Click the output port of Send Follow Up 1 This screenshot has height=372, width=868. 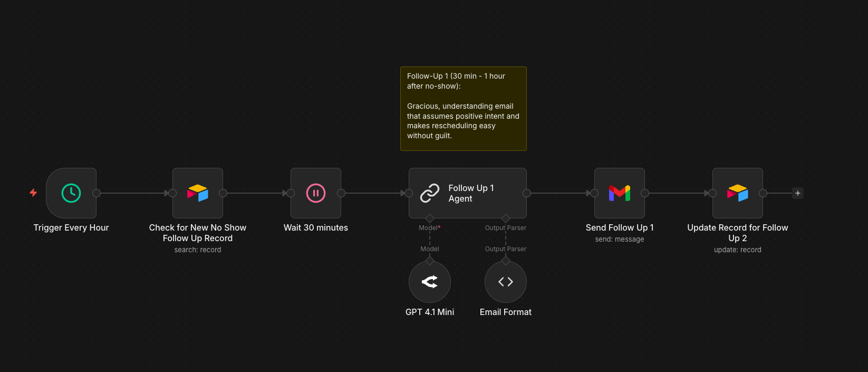point(645,193)
